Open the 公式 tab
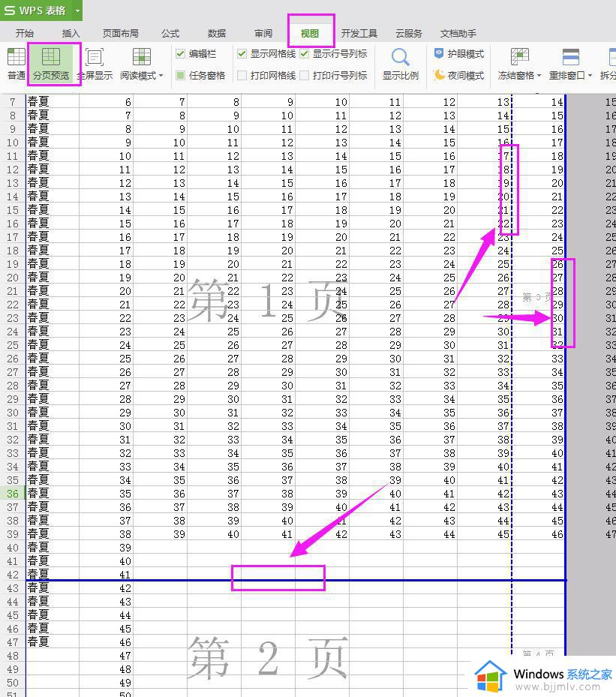This screenshot has height=697, width=616. coord(170,33)
